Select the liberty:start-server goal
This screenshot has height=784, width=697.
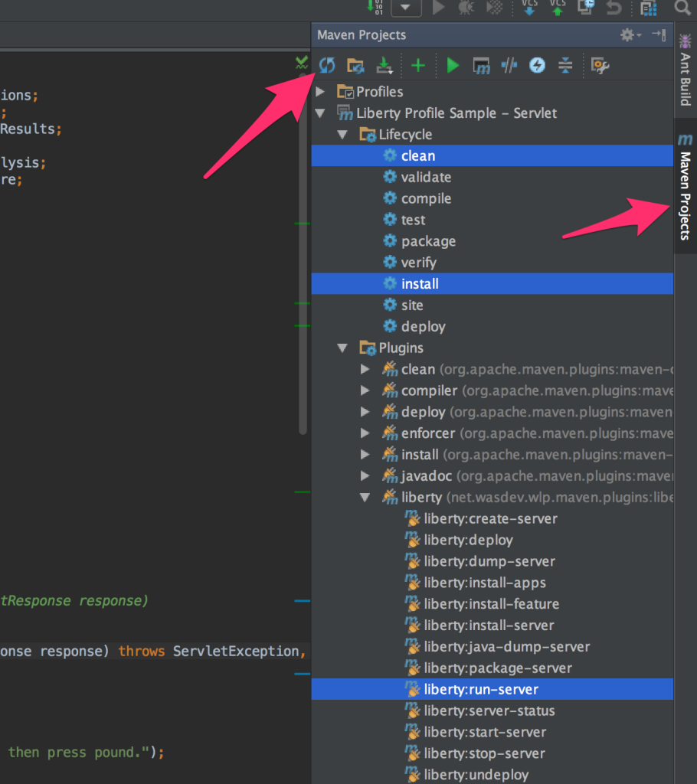pos(485,732)
